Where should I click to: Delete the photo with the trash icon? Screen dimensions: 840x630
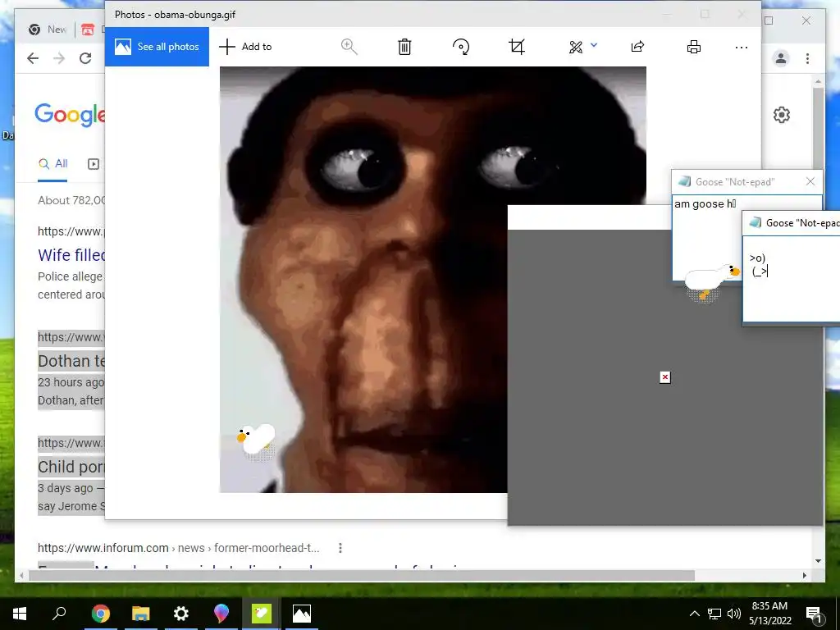point(404,47)
